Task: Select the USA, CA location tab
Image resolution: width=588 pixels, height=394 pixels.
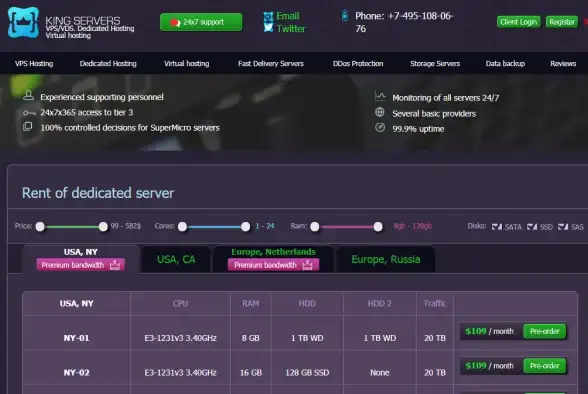Action: (176, 259)
